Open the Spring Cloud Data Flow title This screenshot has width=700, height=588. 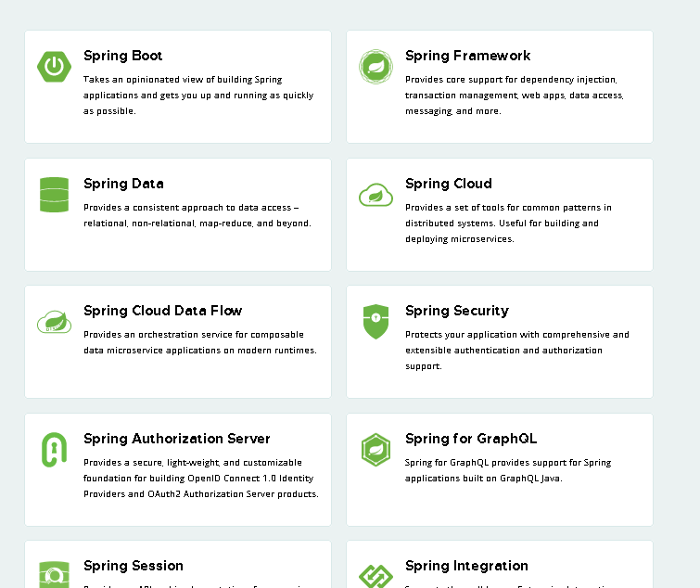click(163, 311)
